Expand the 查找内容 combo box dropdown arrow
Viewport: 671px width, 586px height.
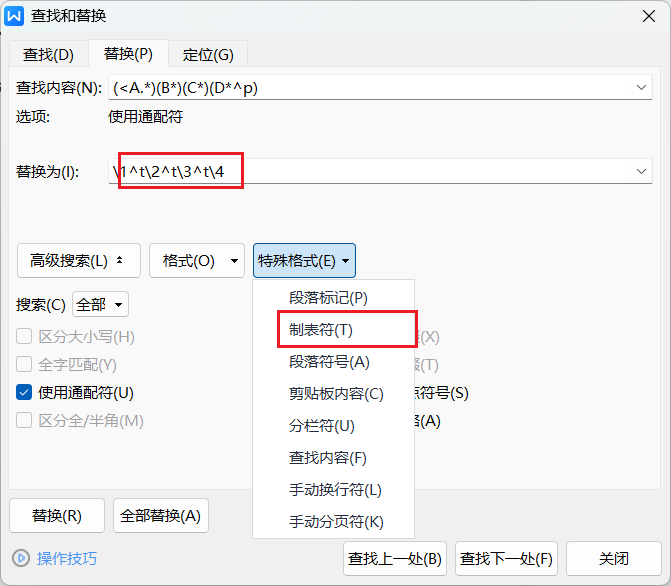coord(641,88)
